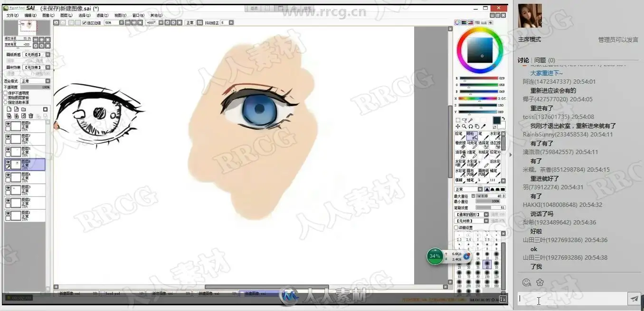Choose the 橡皮擦 eraser brush tool
The image size is (644, 311).
(x=460, y=145)
